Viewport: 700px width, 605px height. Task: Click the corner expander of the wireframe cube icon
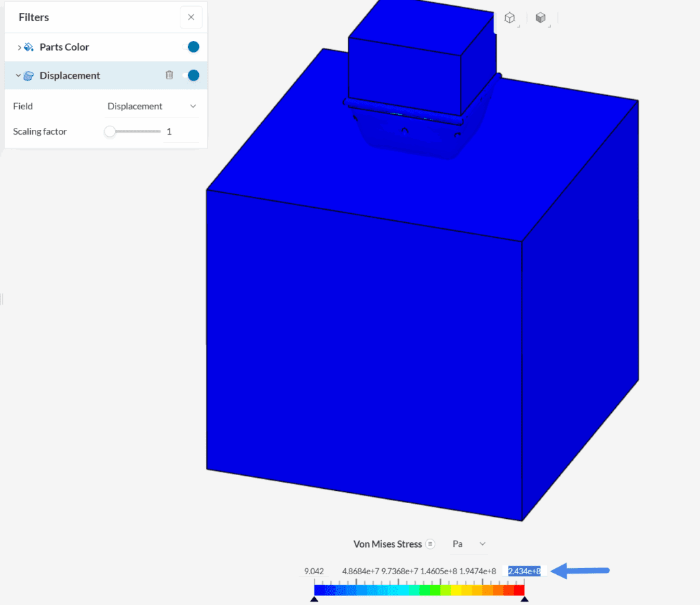(517, 25)
